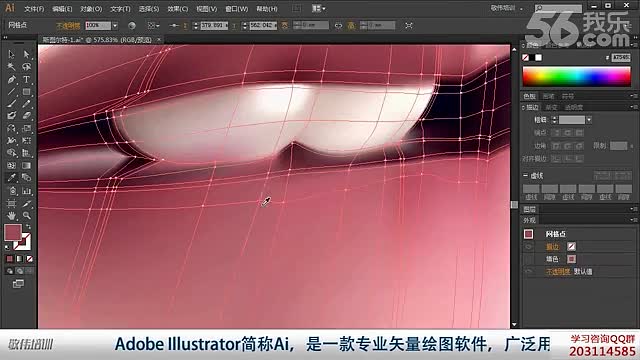The image size is (640, 360).
Task: Select the Eyedropper tool
Action: 11,178
